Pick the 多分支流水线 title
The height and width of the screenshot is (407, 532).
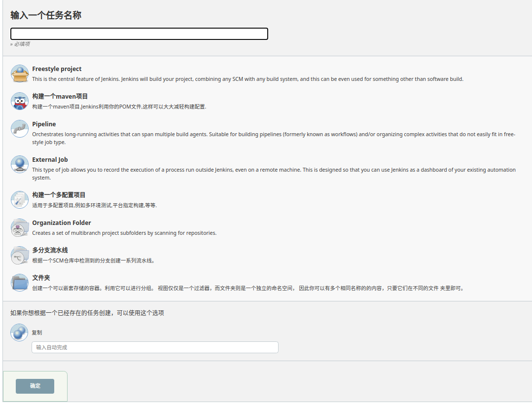tap(50, 251)
